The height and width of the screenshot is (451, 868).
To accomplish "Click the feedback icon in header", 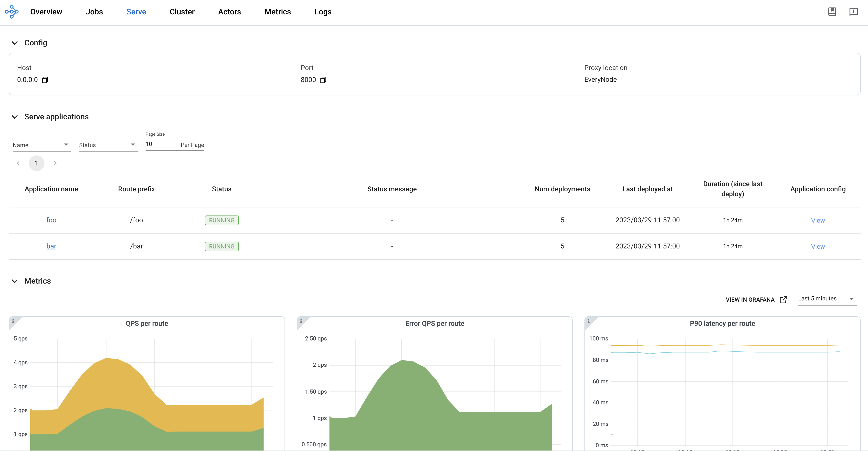I will tap(853, 12).
